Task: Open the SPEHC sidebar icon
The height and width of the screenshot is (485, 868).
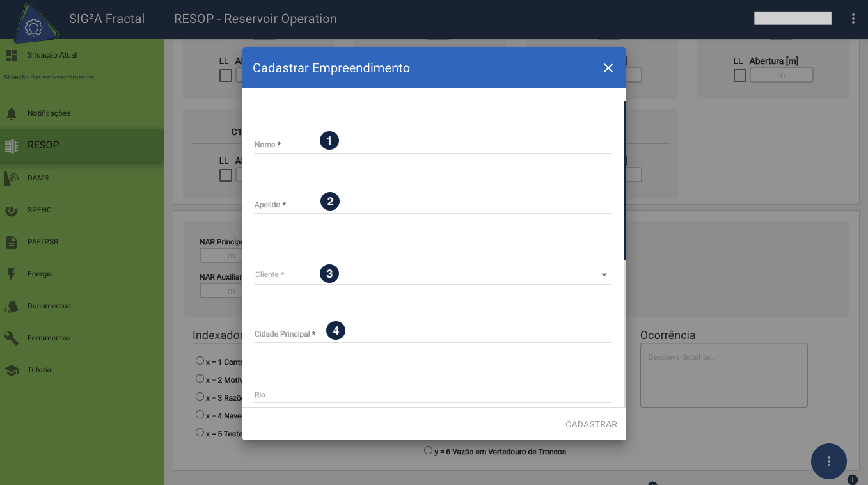Action: 12,210
